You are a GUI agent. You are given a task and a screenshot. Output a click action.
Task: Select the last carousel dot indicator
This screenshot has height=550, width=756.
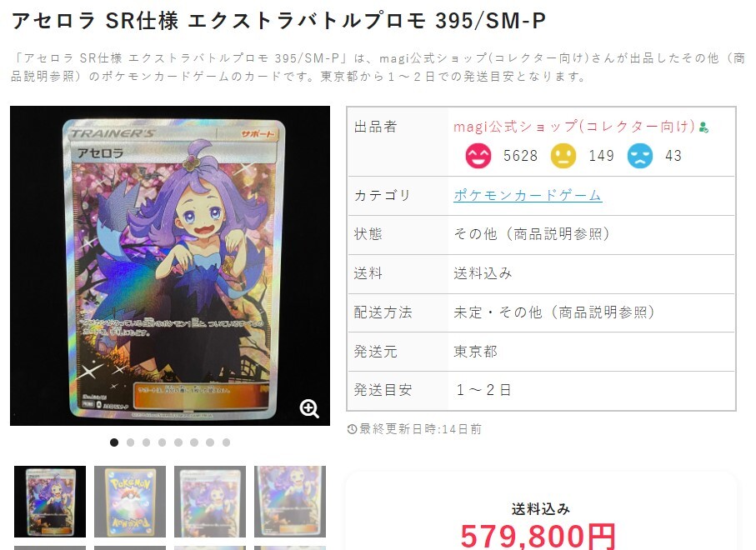(226, 442)
